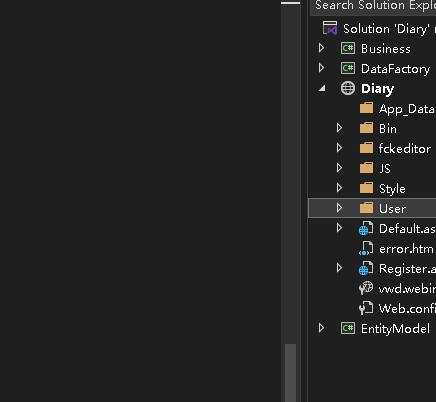
Task: Click the Diary web project globe icon
Action: [x=348, y=88]
